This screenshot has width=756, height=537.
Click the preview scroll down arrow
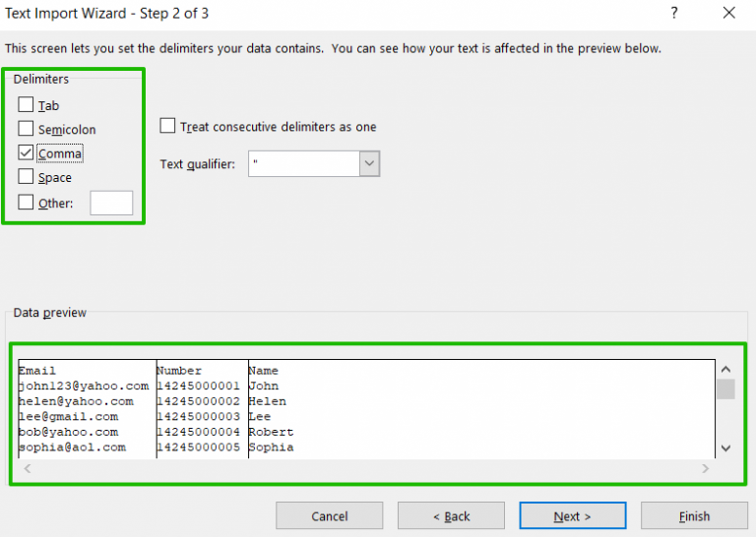pos(725,448)
